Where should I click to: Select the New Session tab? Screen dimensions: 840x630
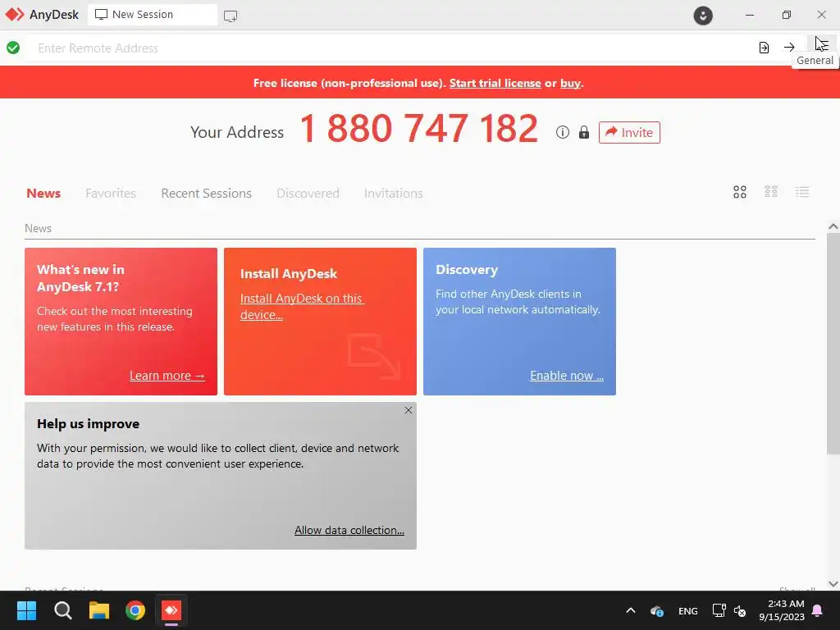click(153, 15)
